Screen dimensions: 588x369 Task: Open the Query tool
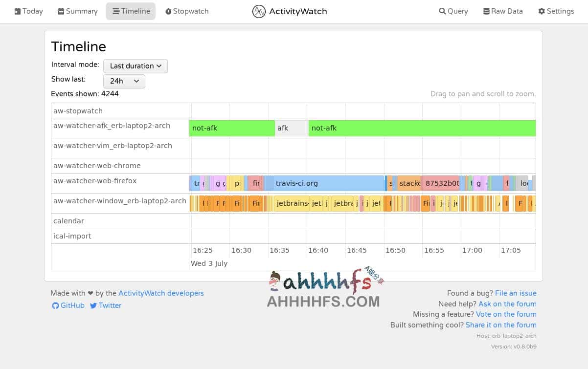pyautogui.click(x=453, y=11)
